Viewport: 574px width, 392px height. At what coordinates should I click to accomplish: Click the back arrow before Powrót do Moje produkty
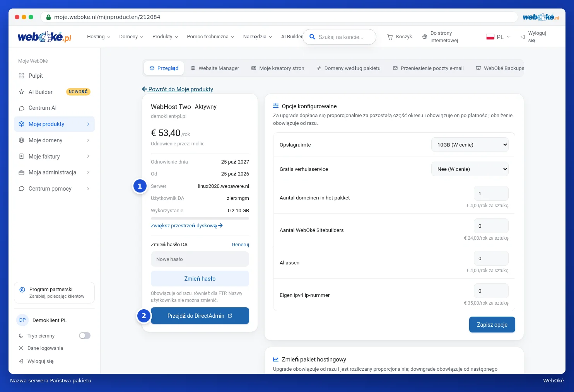145,89
